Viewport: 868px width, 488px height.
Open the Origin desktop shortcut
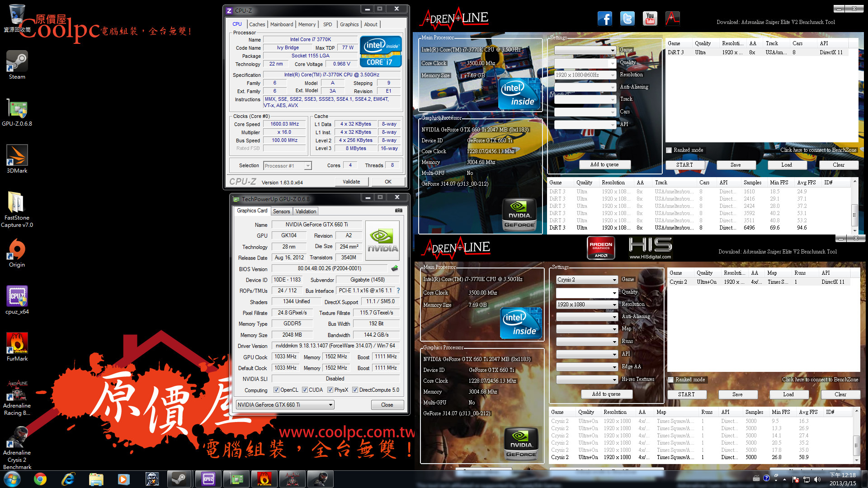(x=17, y=253)
